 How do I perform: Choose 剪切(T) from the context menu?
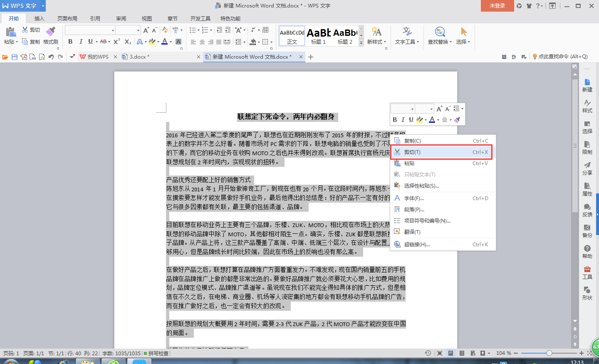pyautogui.click(x=443, y=152)
